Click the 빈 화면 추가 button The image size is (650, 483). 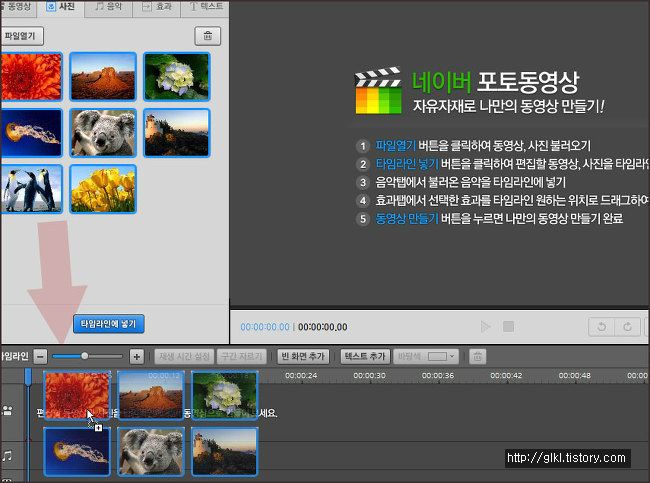point(303,356)
